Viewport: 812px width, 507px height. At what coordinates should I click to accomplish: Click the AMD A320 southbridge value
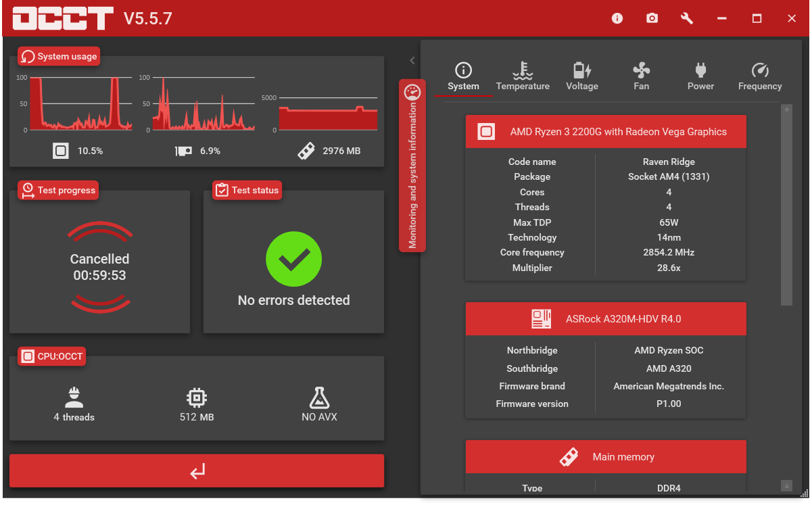[x=669, y=368]
